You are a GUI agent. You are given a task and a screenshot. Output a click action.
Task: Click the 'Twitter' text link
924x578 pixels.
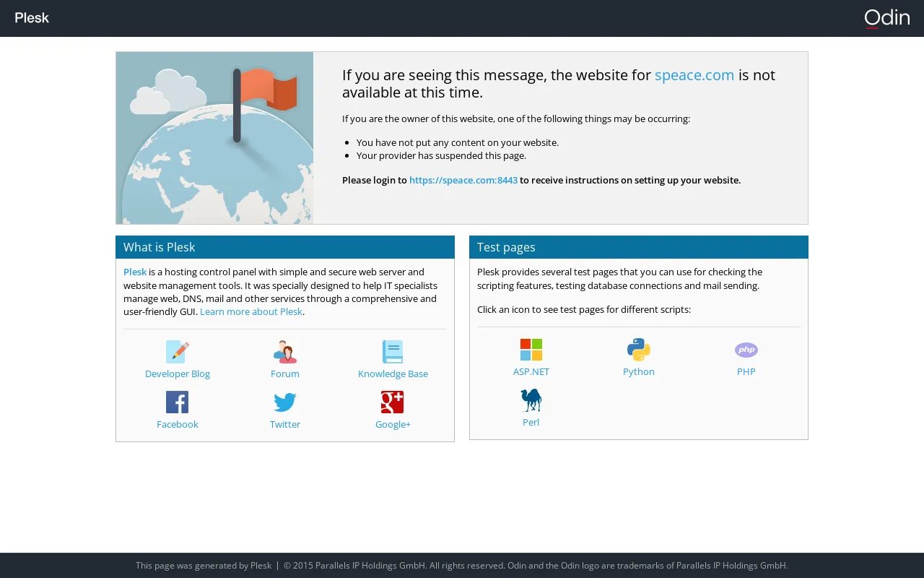point(285,425)
